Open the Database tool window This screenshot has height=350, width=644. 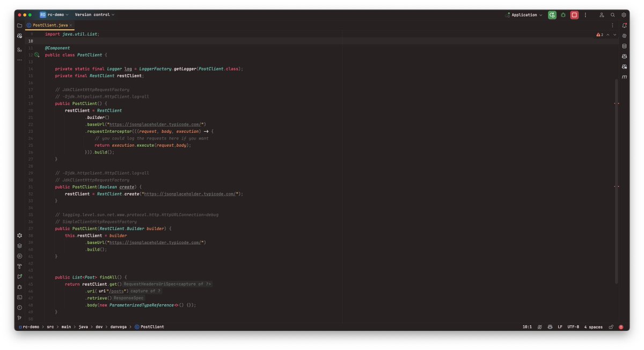pos(624,46)
